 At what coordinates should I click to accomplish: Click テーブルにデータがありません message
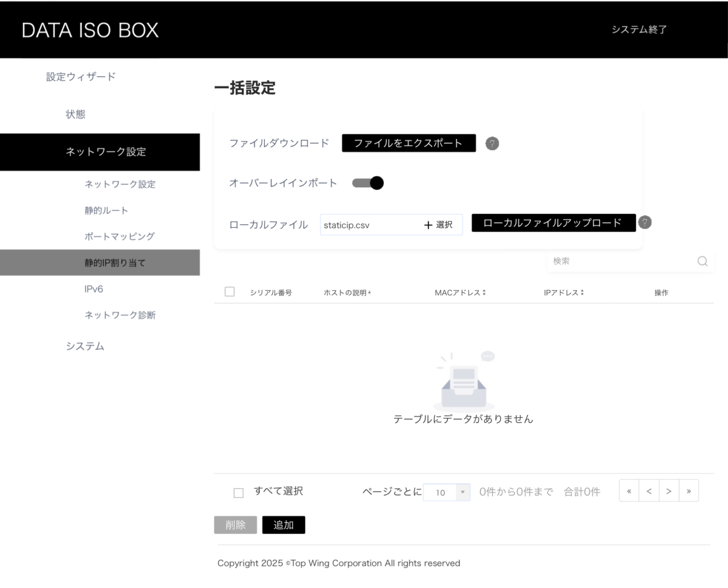464,419
